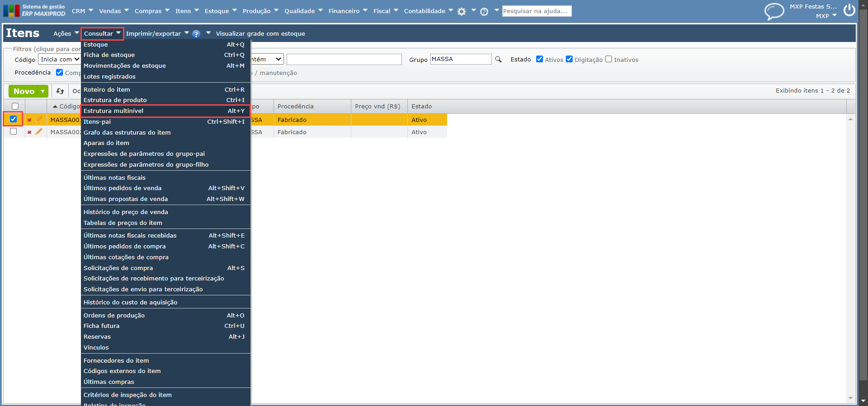
Task: Select Ordens de produção menu entry
Action: click(165, 316)
